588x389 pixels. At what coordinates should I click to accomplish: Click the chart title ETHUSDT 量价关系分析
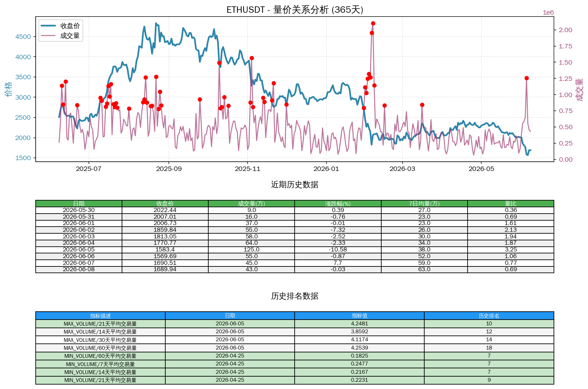[x=295, y=10]
